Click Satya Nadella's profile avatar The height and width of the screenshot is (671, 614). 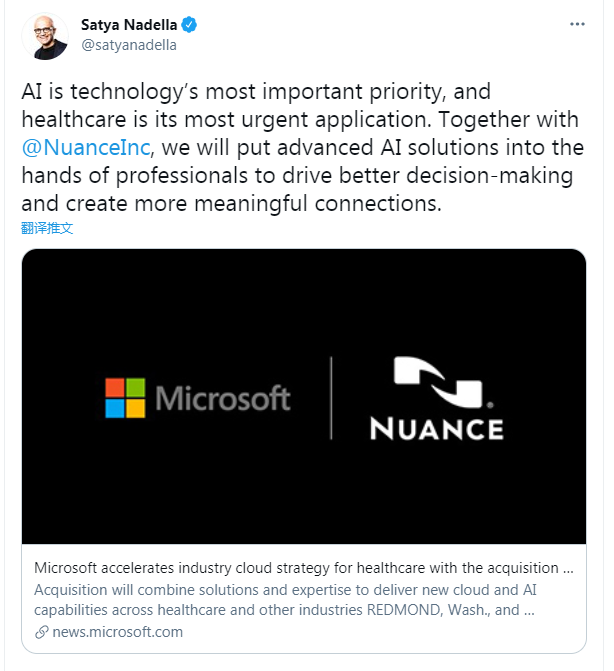coord(44,37)
